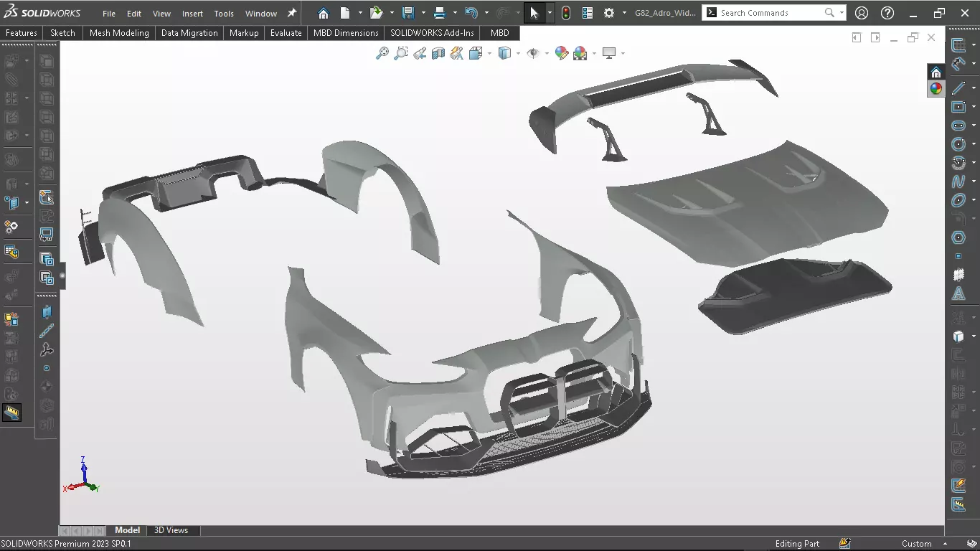Open the Help question mark icon

(887, 13)
